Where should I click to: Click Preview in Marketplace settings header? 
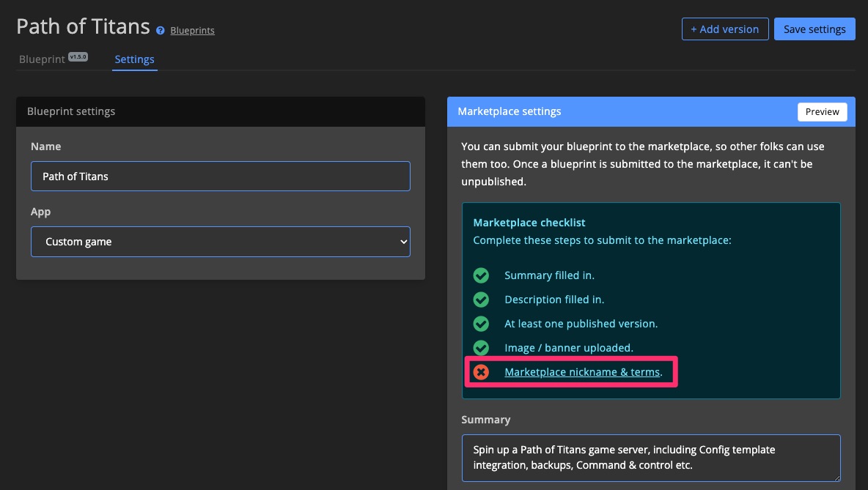[822, 111]
